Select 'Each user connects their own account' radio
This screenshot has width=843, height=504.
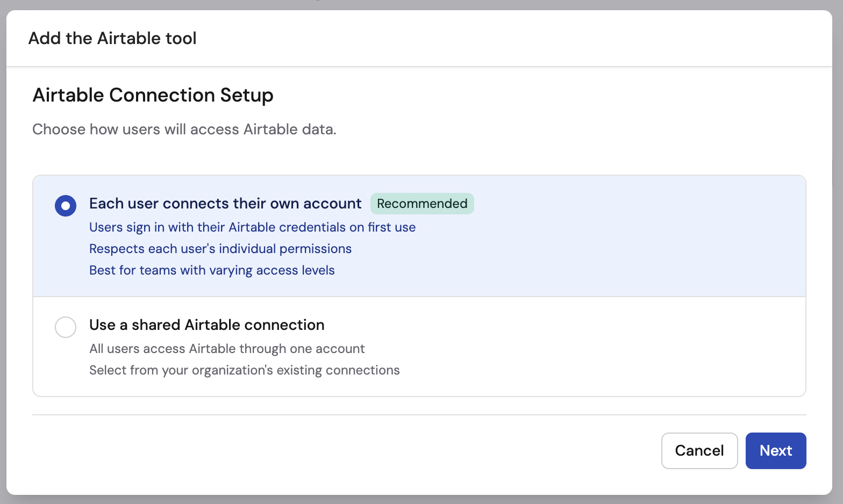pyautogui.click(x=66, y=206)
